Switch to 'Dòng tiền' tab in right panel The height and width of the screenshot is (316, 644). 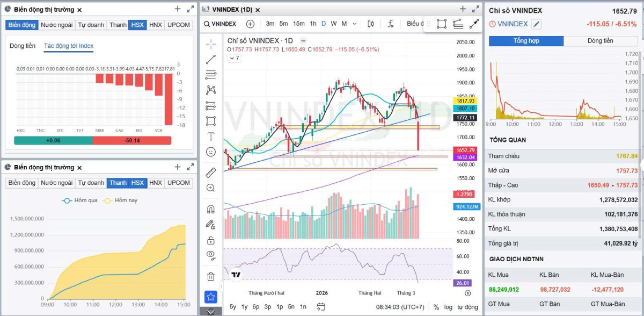tap(601, 41)
